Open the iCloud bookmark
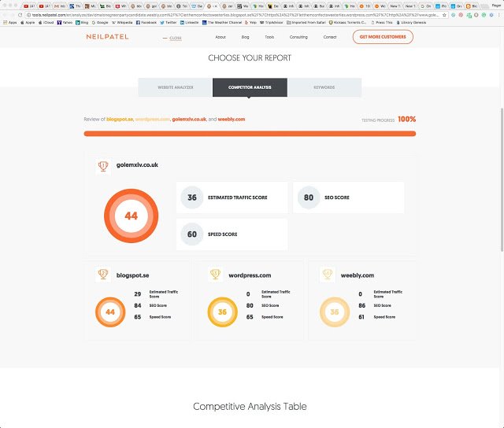Viewport: 504px width, 428px height. click(46, 23)
